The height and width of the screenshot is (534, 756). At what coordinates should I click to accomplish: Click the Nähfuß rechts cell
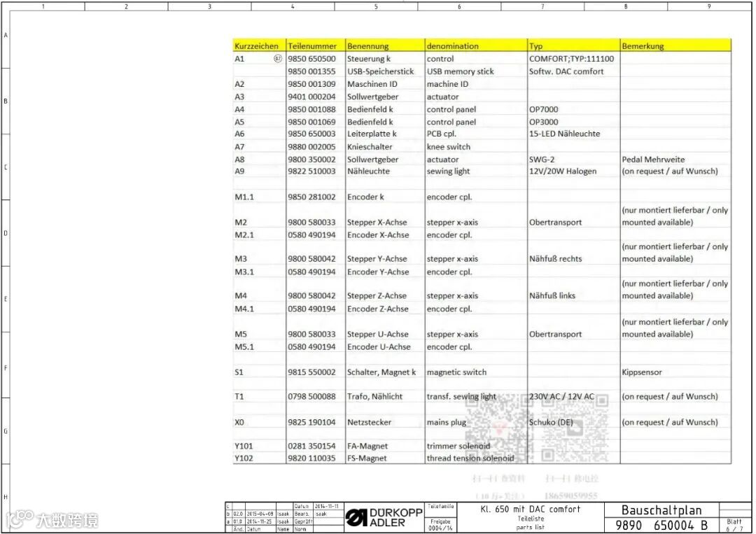click(x=555, y=258)
